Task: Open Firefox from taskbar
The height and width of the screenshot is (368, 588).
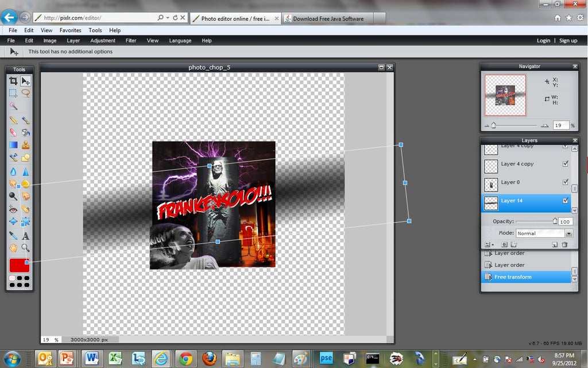Action: tap(209, 359)
